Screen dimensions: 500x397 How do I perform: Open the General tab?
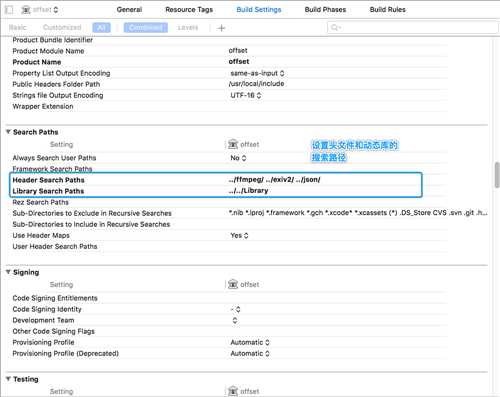(x=129, y=10)
